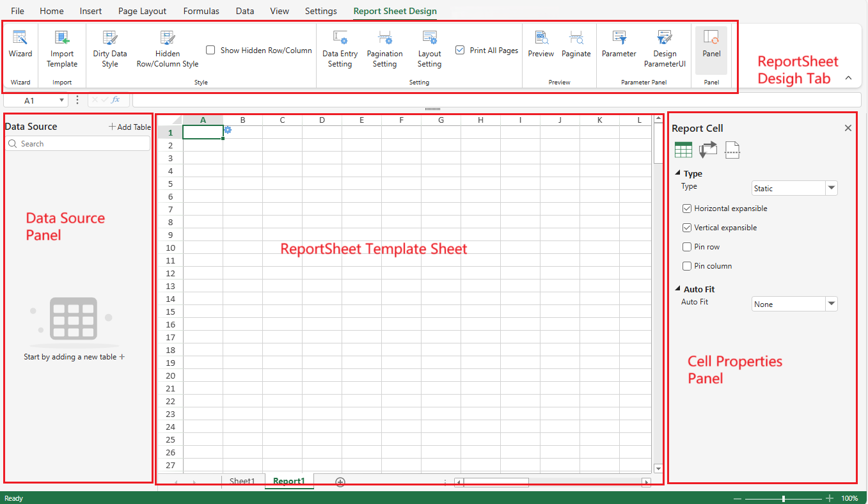This screenshot has height=504, width=868.
Task: Open the View tab
Action: pyautogui.click(x=280, y=11)
